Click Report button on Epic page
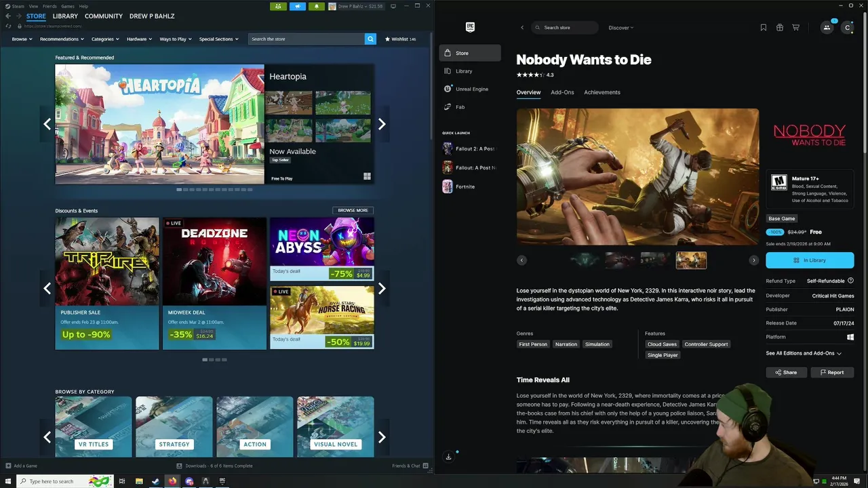 (832, 372)
